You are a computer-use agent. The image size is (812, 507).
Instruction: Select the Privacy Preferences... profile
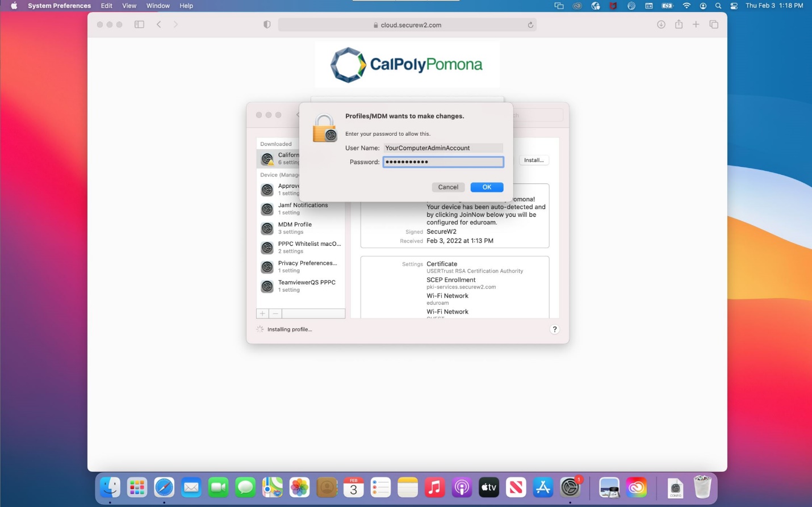[301, 267]
